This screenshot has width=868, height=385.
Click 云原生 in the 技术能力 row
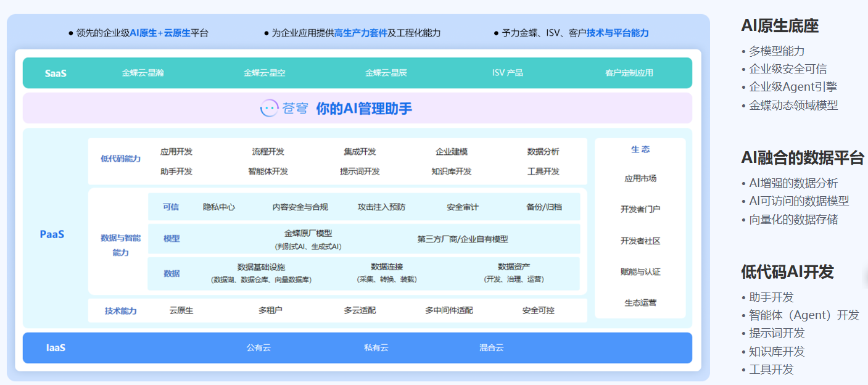(181, 310)
